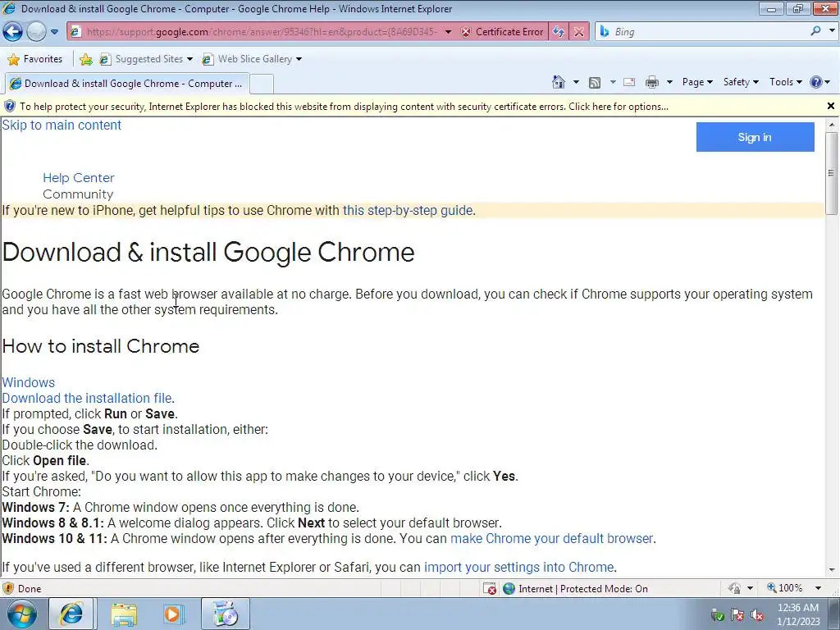Open the Page menu
The width and height of the screenshot is (840, 630).
(x=697, y=82)
